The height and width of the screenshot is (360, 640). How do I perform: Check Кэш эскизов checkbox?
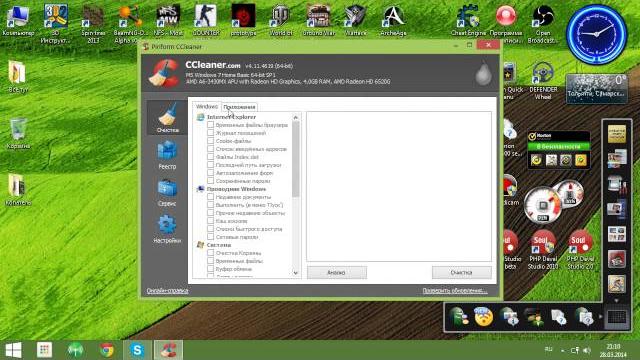[211, 220]
